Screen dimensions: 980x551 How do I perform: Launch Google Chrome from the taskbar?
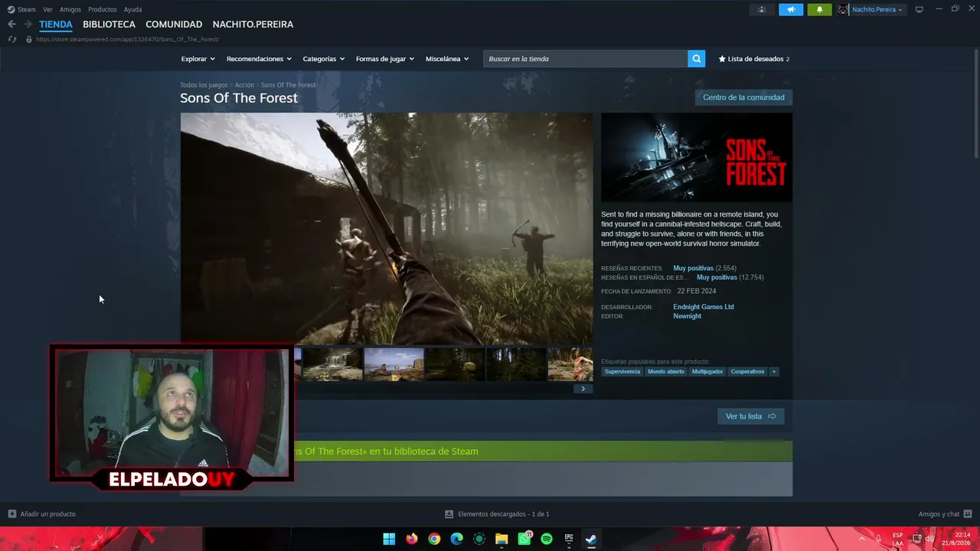[434, 539]
